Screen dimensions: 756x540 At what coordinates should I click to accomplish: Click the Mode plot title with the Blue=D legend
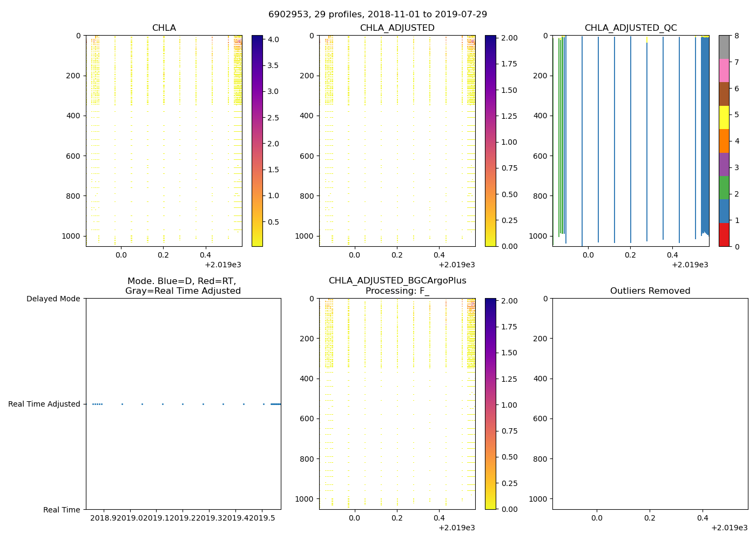(183, 286)
